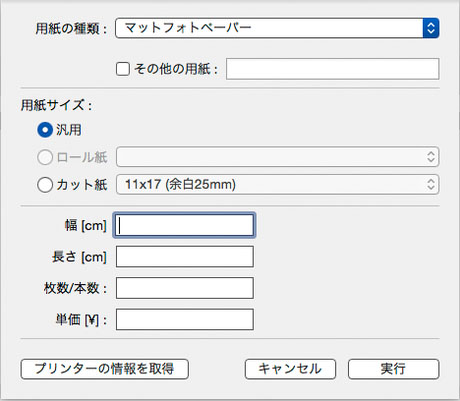Click the chevron arrows of ロール紙 dropdown
The width and height of the screenshot is (460, 401).
point(431,157)
